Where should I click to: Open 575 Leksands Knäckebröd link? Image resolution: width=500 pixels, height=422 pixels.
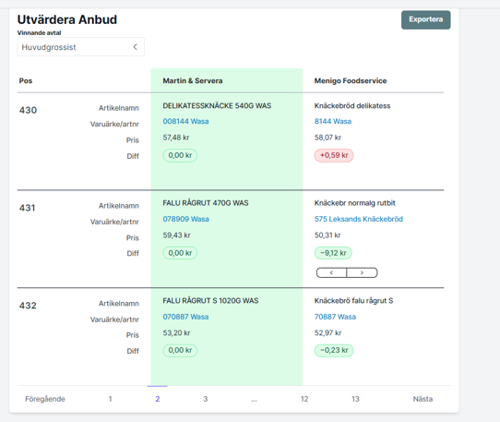358,219
